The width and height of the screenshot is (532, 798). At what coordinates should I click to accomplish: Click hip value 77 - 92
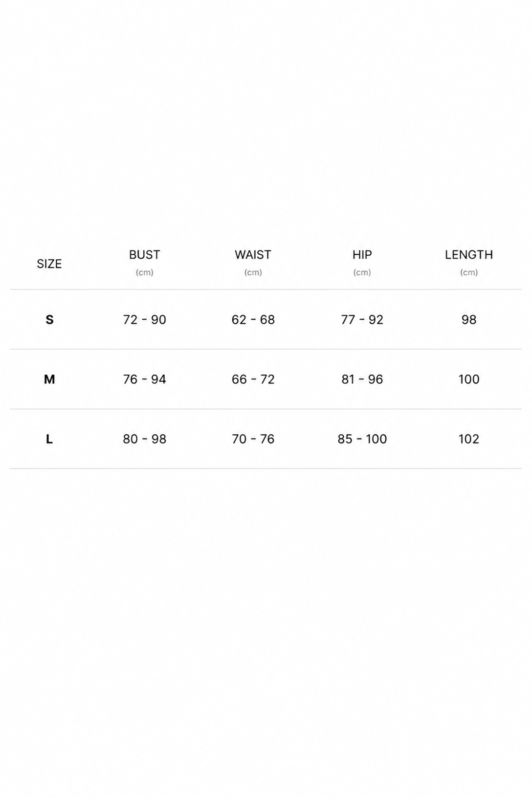[362, 320]
